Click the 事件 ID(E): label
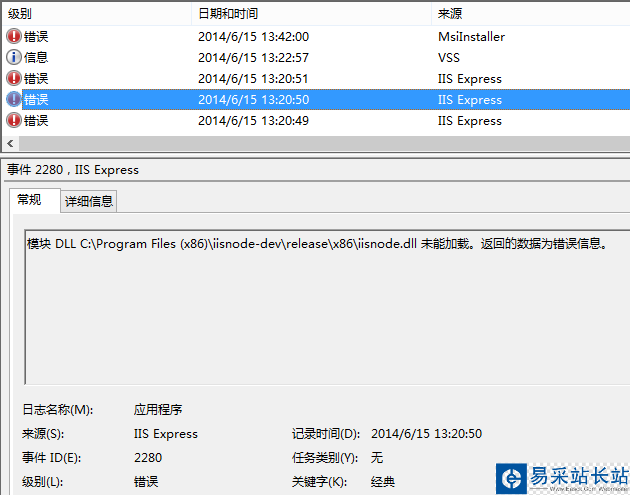 tap(52, 458)
